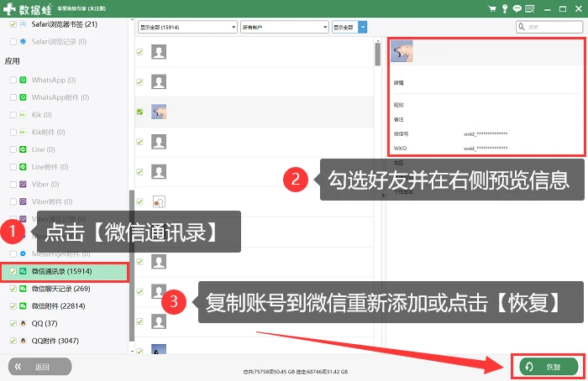Uncheck the 微信附件 (22814) checkbox
Image resolution: width=588 pixels, height=381 pixels.
13,306
